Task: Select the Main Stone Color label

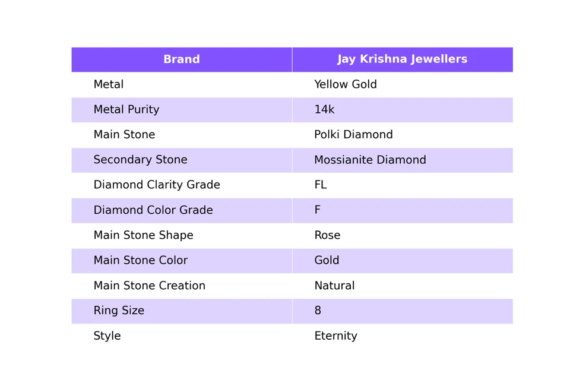Action: 140,260
